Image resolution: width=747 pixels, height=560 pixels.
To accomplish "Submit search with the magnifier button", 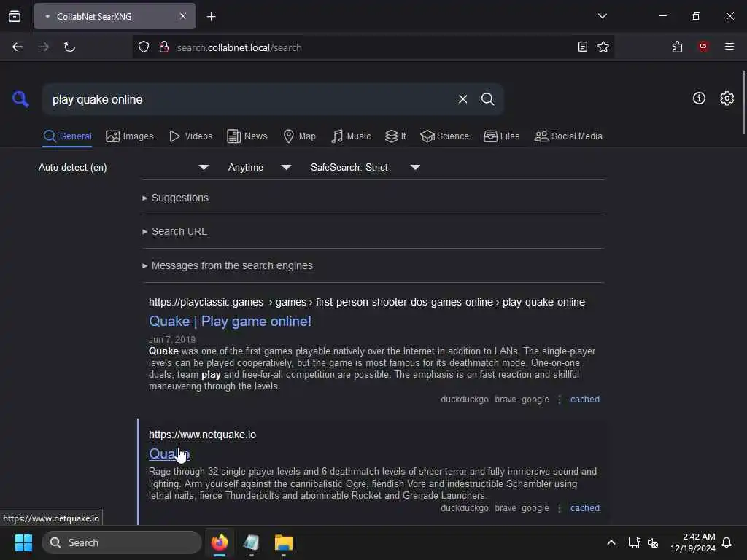I will (487, 99).
